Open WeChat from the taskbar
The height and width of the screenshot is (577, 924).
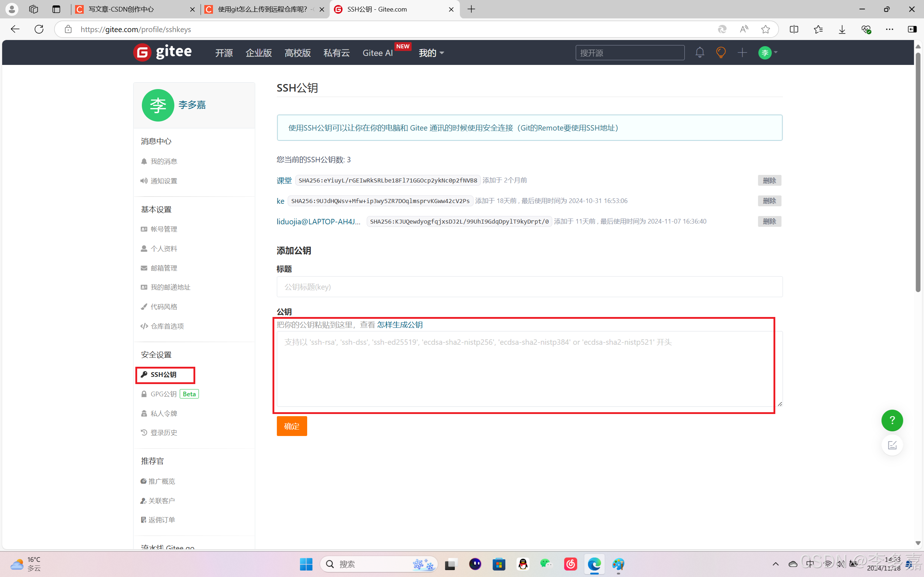click(546, 564)
